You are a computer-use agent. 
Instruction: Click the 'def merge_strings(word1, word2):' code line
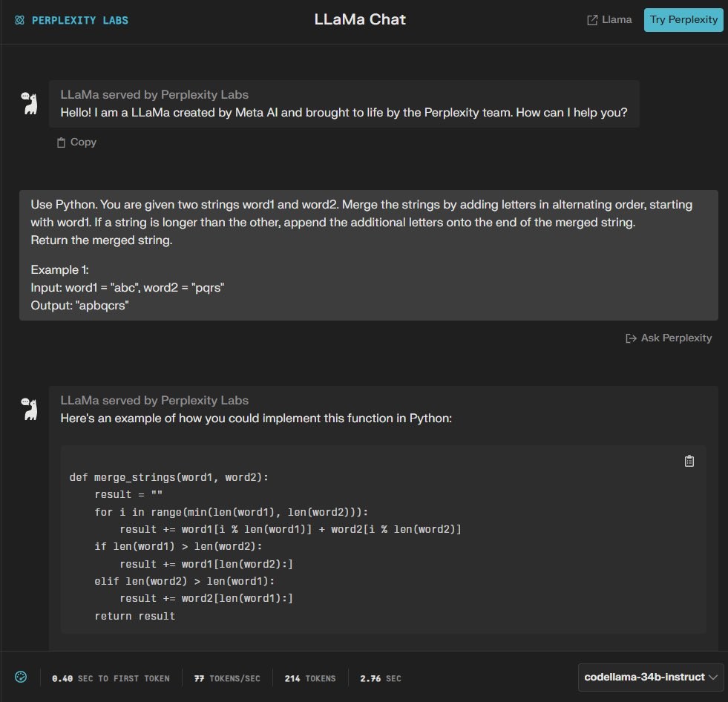click(x=169, y=477)
